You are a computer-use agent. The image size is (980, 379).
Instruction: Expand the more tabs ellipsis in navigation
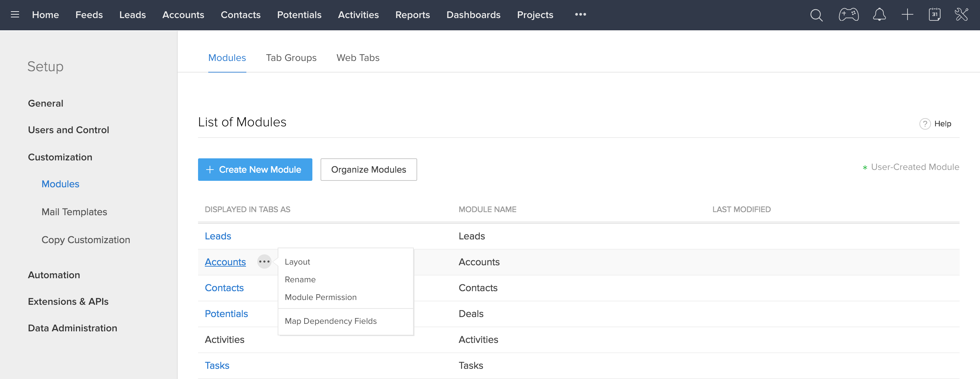click(580, 15)
